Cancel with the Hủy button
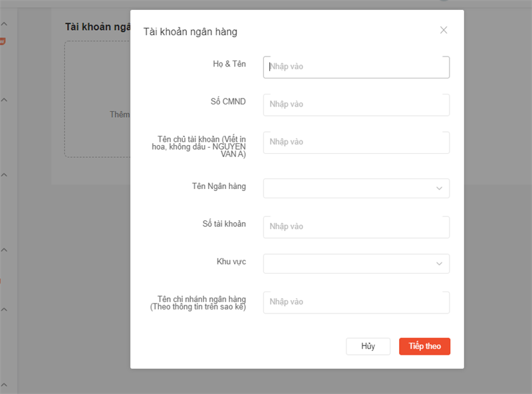Image resolution: width=532 pixels, height=394 pixels. [368, 346]
